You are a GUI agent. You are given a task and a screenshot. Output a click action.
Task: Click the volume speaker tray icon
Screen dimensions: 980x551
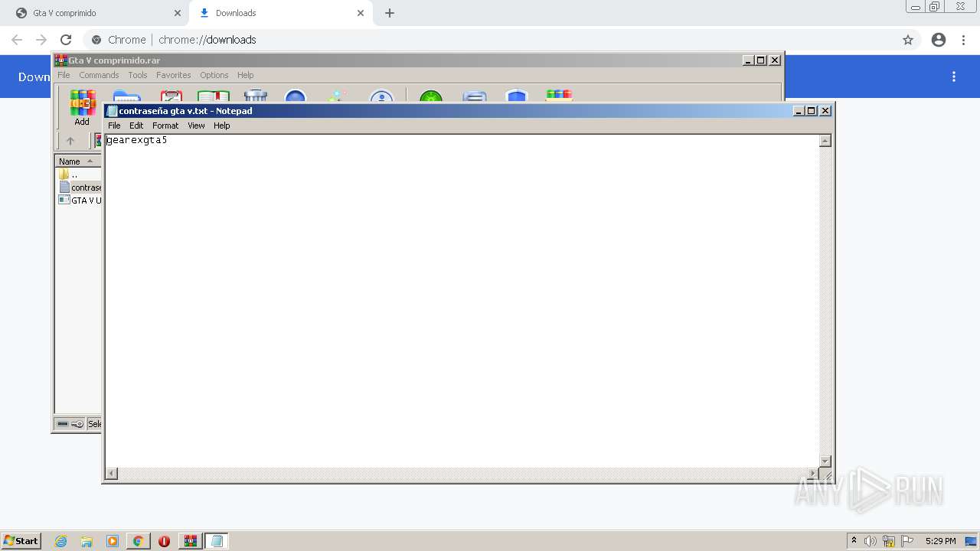click(x=871, y=541)
